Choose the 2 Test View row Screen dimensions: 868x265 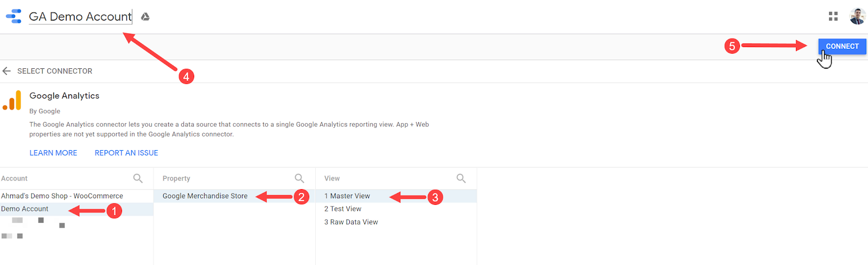point(396,209)
